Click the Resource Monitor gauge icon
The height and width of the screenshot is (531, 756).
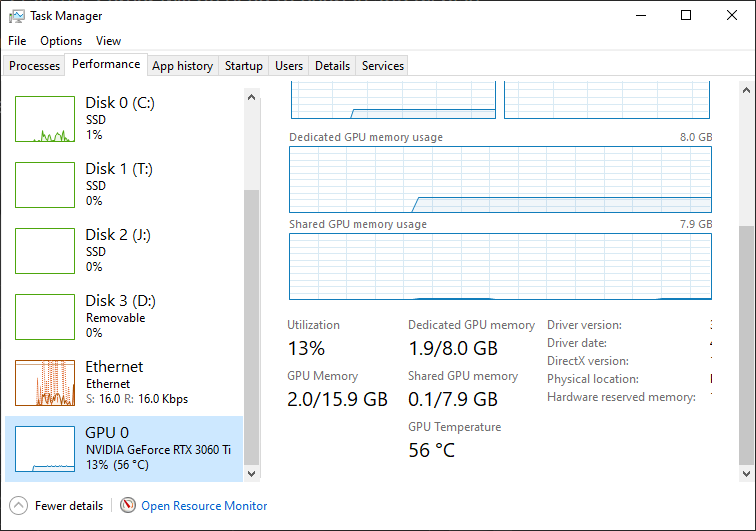128,506
